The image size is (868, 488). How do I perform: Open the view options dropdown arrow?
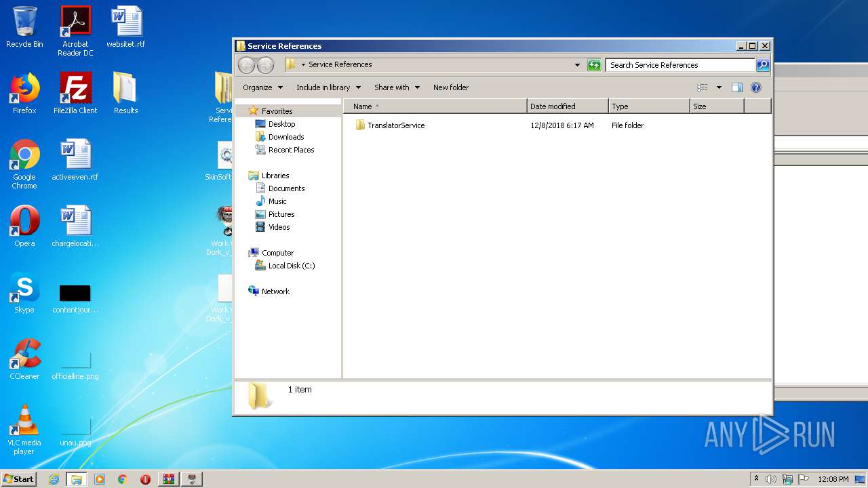tap(719, 87)
